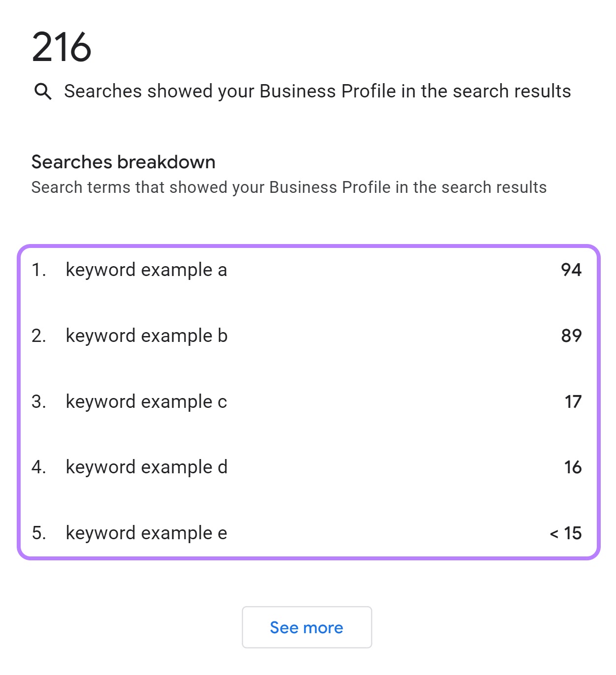616x675 pixels.
Task: Open the full searches list via See more
Action: tap(307, 627)
